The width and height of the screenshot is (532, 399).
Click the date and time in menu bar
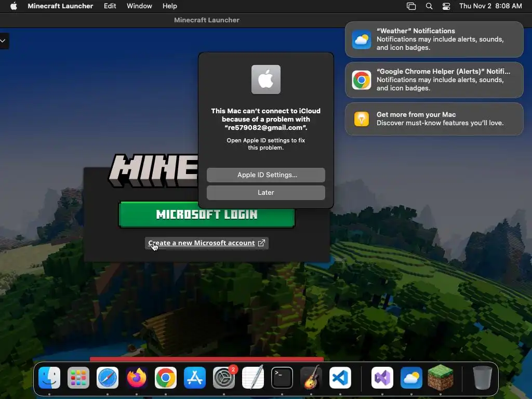pyautogui.click(x=490, y=6)
